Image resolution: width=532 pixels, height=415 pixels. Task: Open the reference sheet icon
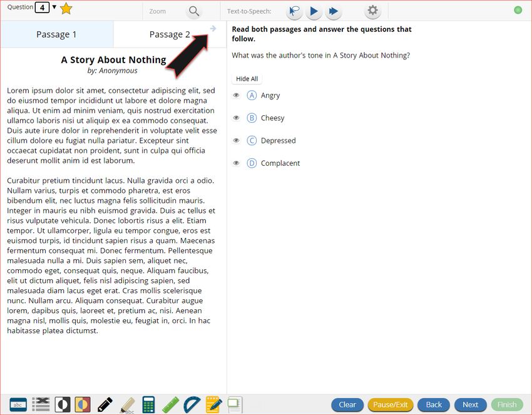pos(235,404)
